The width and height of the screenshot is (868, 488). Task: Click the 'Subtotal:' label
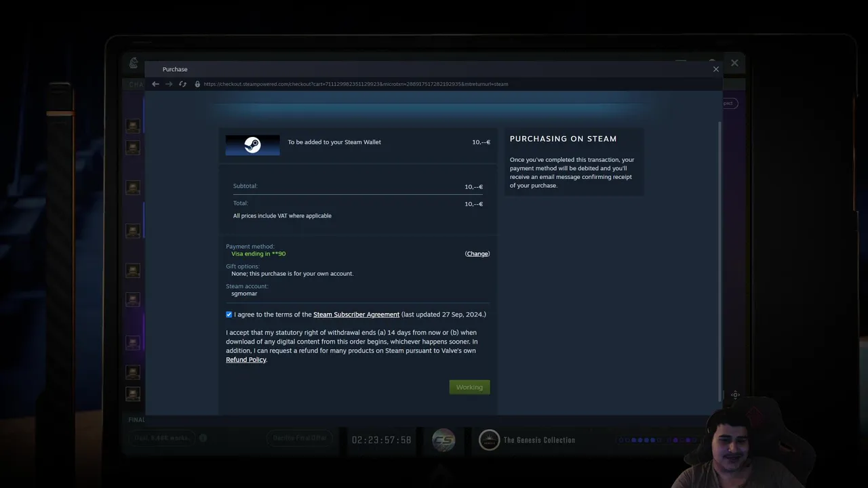pos(245,186)
